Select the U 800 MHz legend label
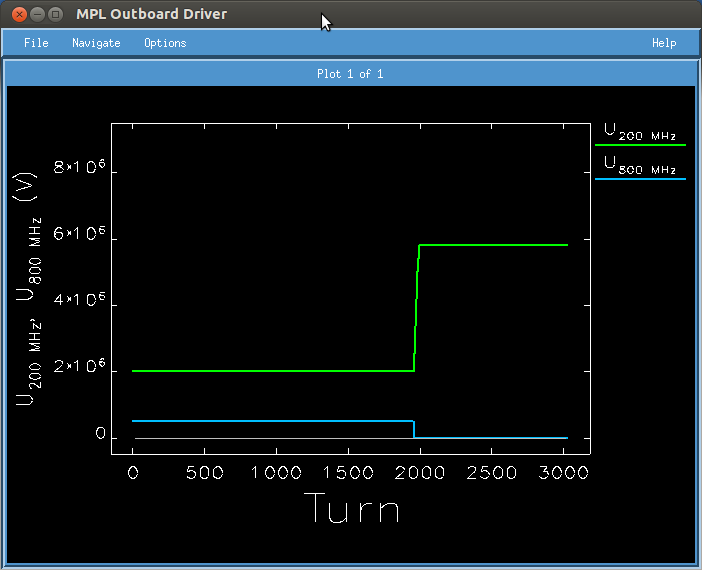 [640, 166]
